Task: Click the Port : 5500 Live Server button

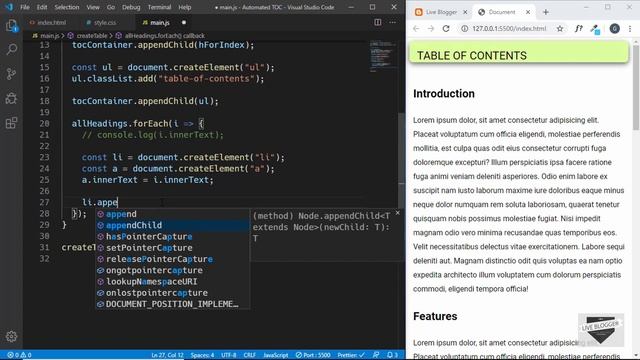Action: (x=313, y=355)
